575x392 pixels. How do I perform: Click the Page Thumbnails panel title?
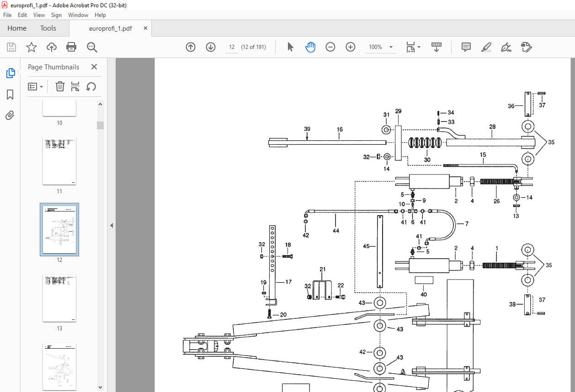[x=53, y=67]
